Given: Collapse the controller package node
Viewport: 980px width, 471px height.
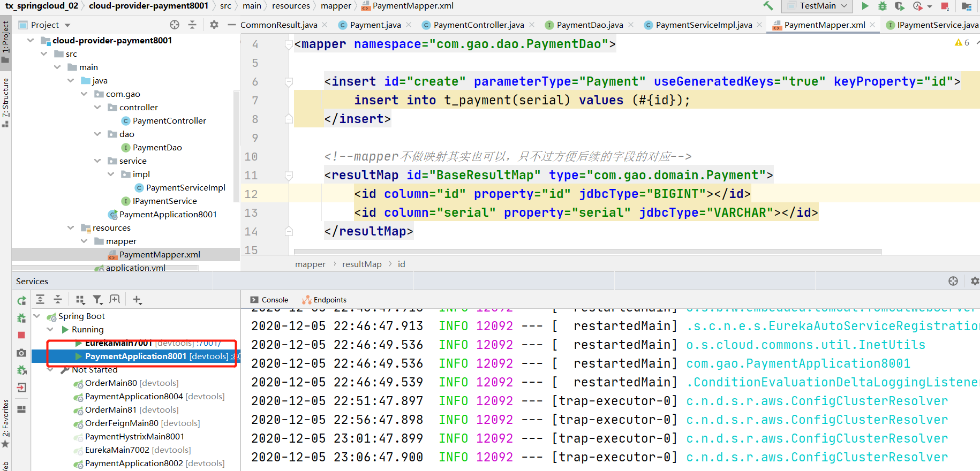Looking at the screenshot, I should tap(97, 107).
